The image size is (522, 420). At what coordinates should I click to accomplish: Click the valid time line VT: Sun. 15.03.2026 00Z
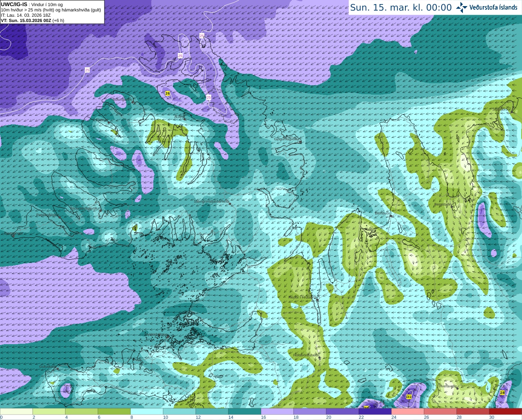click(26, 20)
